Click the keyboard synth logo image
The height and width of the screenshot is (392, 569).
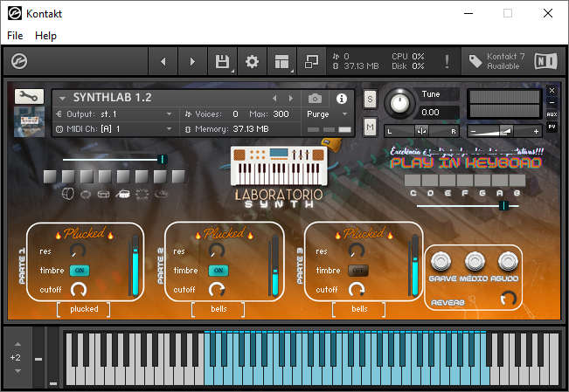[279, 167]
